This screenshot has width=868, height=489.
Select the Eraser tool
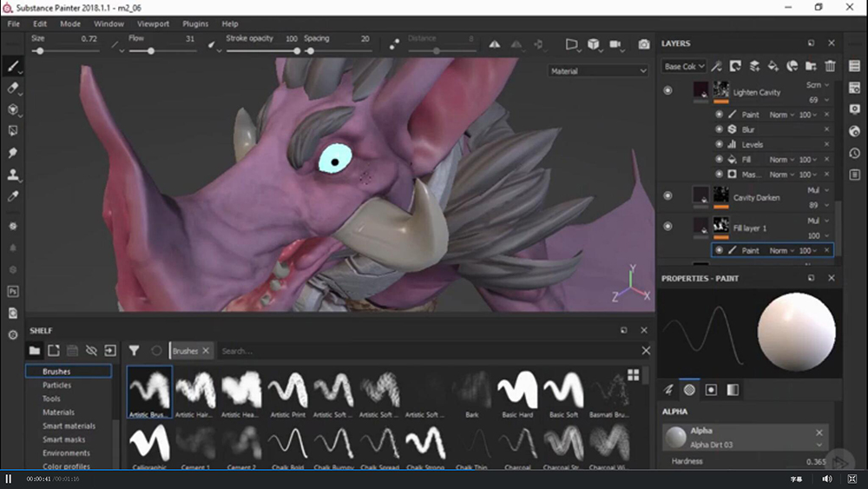tap(13, 88)
